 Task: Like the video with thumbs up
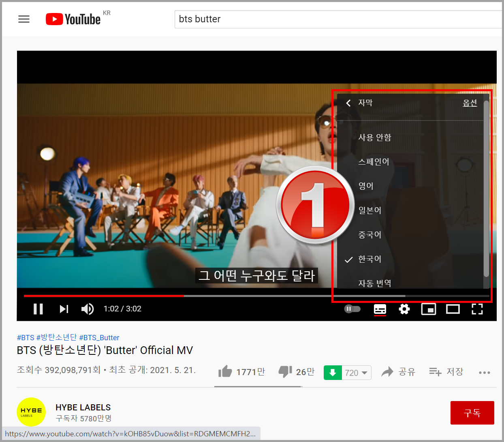tap(241, 372)
